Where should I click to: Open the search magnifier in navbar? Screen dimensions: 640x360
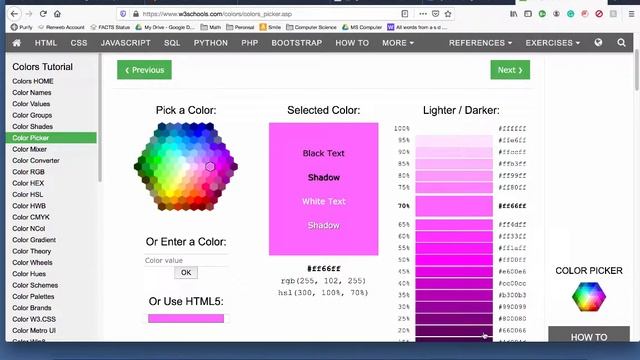(621, 42)
